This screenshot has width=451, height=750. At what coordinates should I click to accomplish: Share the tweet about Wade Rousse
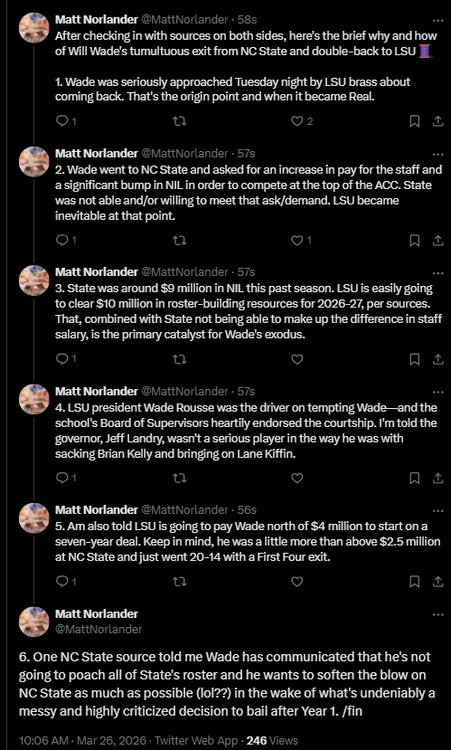tap(438, 478)
